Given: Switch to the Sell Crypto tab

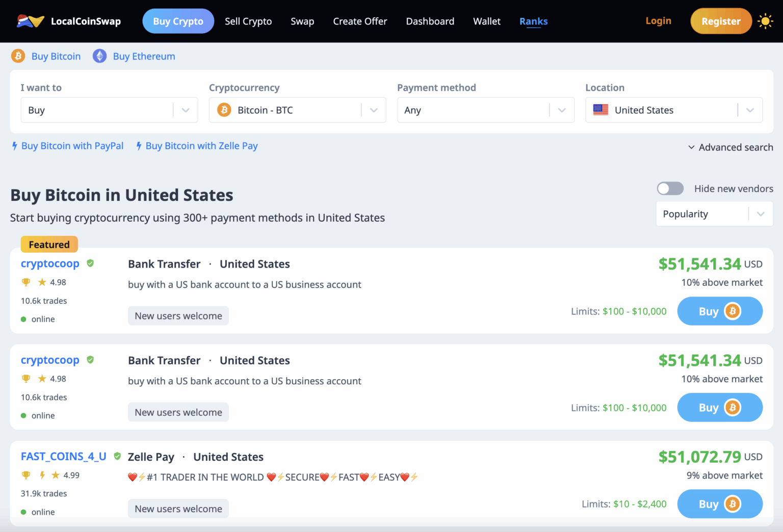Looking at the screenshot, I should (x=248, y=21).
